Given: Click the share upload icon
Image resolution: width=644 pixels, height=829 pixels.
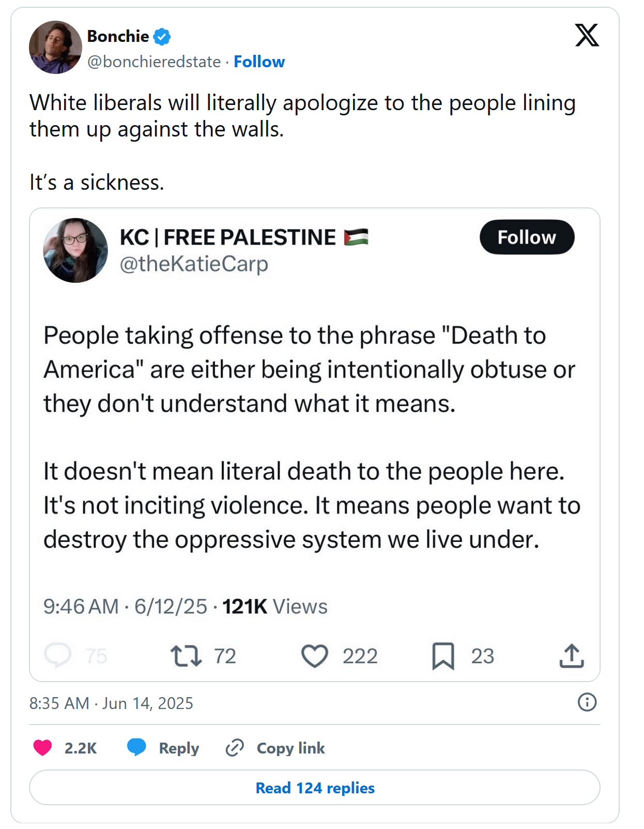Looking at the screenshot, I should click(x=571, y=656).
